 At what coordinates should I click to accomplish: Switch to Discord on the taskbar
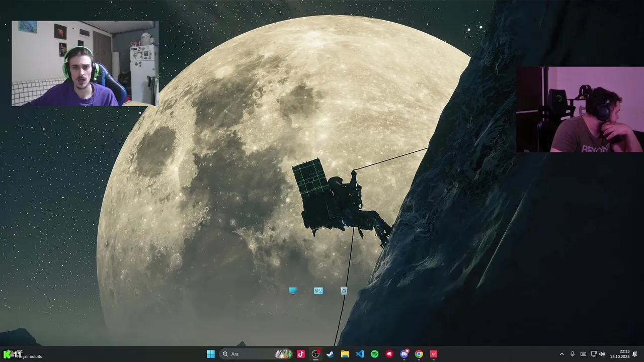404,354
